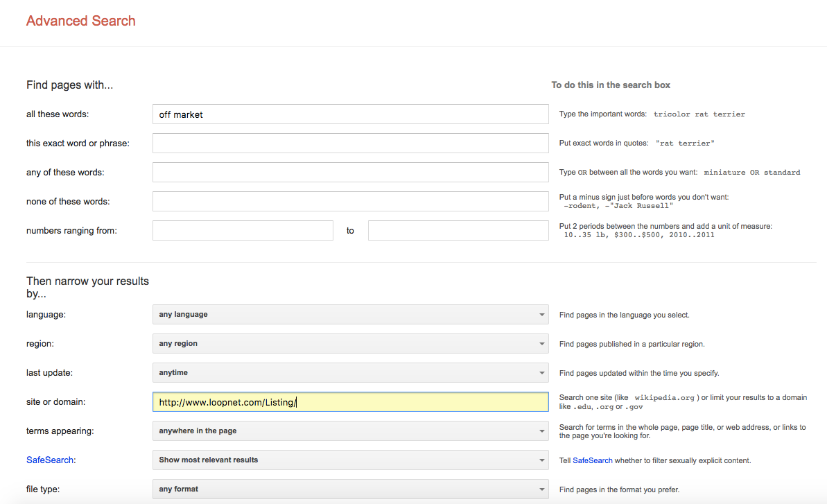
Task: Expand the file type dropdown
Action: [350, 489]
